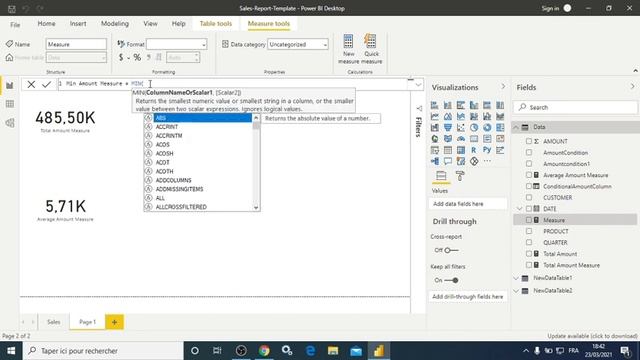Click the Add data fields here well
Screen dimensions: 640x360
[x=468, y=204]
